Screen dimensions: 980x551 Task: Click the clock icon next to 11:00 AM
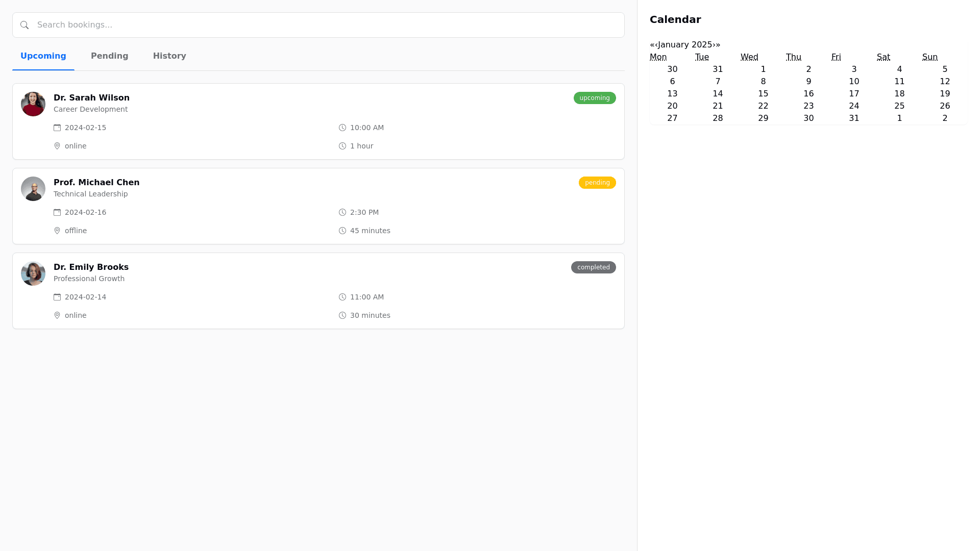(x=342, y=297)
